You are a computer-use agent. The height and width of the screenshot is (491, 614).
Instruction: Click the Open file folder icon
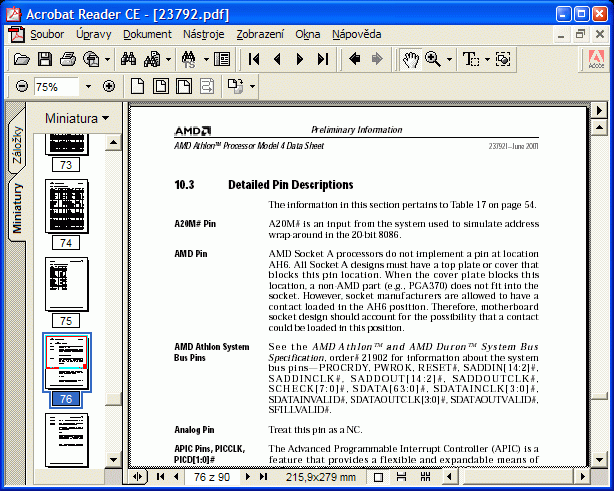point(22,60)
